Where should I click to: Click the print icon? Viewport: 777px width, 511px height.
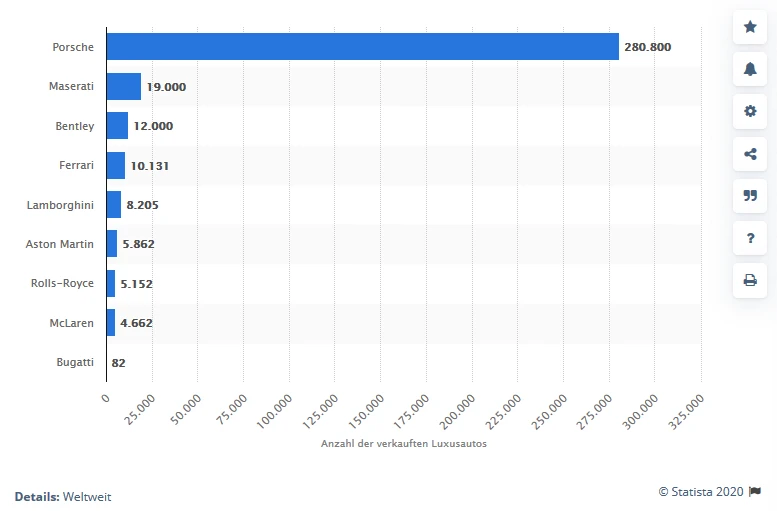pyautogui.click(x=750, y=281)
